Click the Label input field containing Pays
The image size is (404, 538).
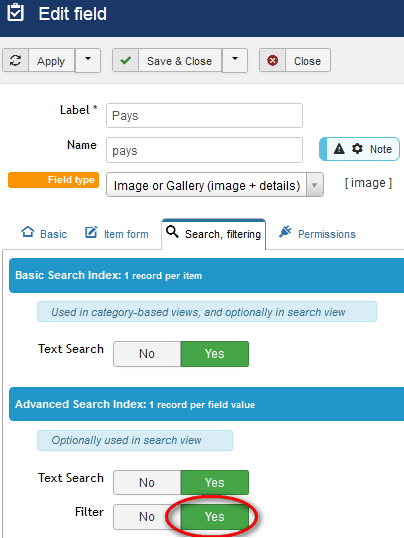[x=204, y=116]
